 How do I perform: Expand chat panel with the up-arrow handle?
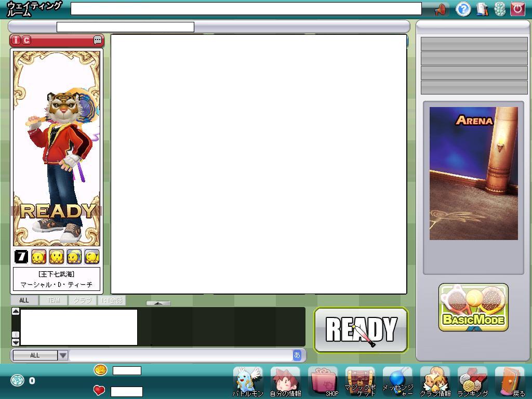tap(158, 303)
